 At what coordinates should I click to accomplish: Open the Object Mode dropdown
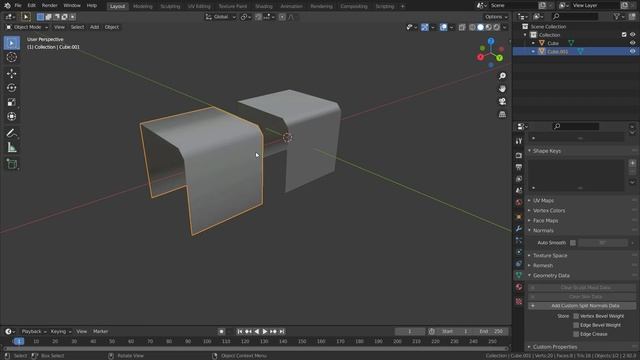coord(27,27)
